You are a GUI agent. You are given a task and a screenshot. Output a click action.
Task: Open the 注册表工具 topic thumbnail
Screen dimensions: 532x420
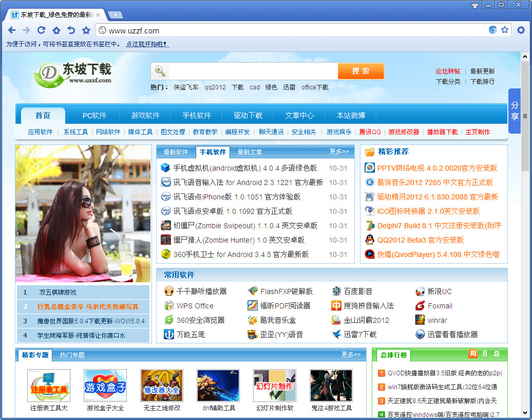49,386
